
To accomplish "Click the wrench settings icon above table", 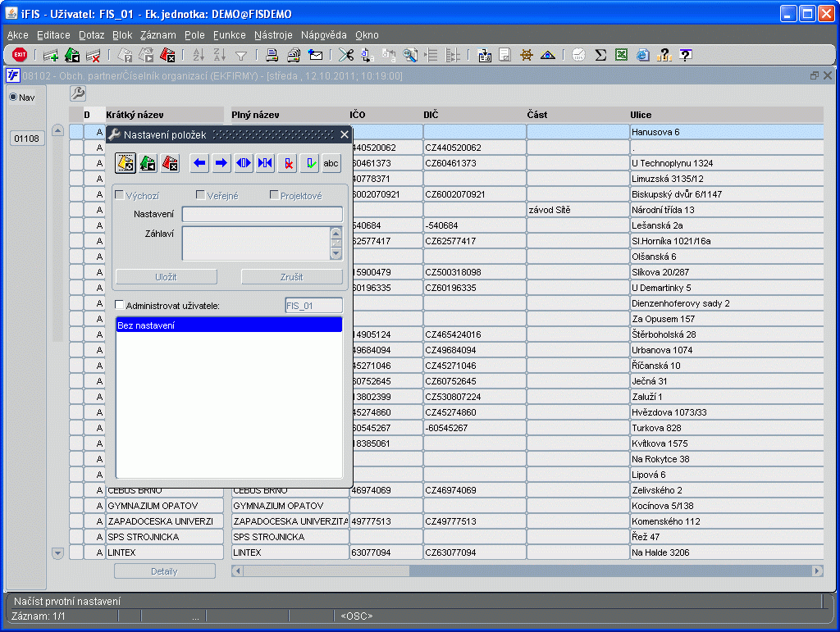I will pos(77,93).
